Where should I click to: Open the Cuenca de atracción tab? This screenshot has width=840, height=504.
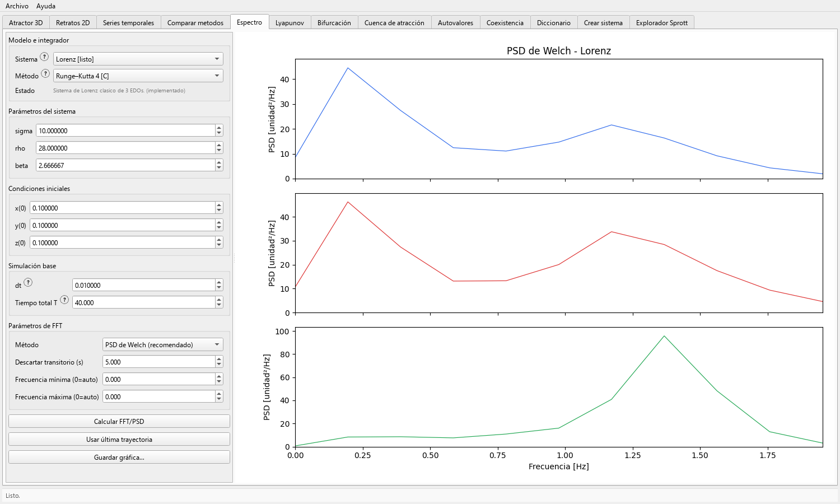click(x=394, y=23)
